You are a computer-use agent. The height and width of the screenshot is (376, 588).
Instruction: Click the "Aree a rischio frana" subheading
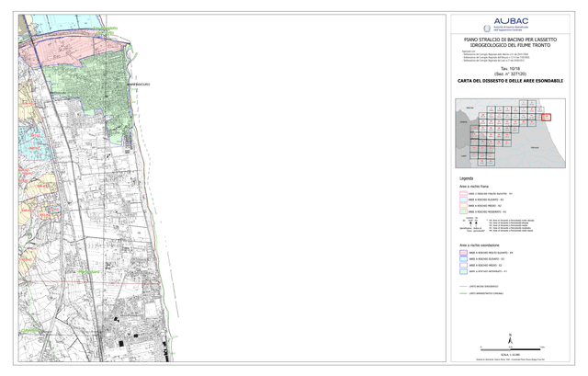[x=474, y=186]
